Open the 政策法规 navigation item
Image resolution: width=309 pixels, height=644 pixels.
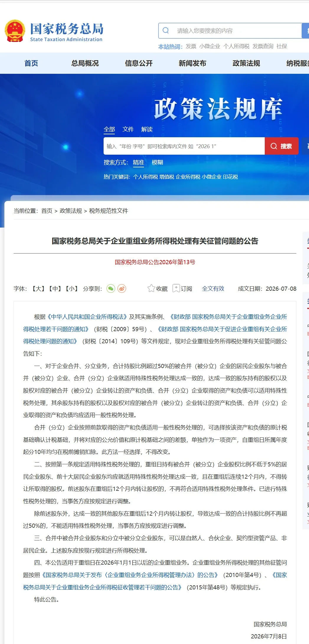tap(246, 63)
